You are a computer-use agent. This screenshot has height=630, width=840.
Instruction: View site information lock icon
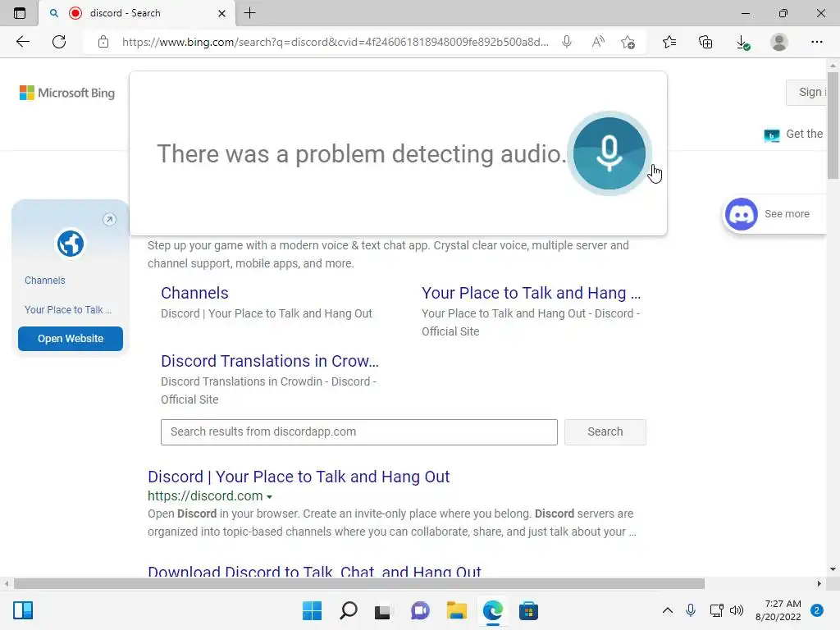click(103, 42)
